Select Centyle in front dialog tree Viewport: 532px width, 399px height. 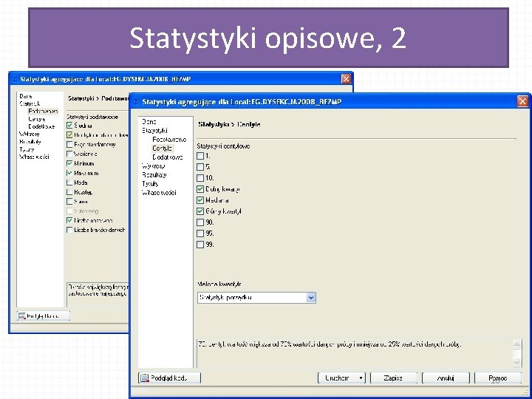(x=162, y=149)
